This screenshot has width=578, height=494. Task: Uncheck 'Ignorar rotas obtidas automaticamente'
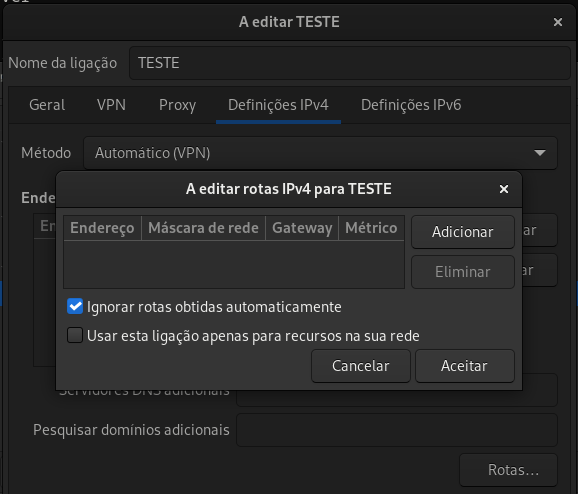75,306
